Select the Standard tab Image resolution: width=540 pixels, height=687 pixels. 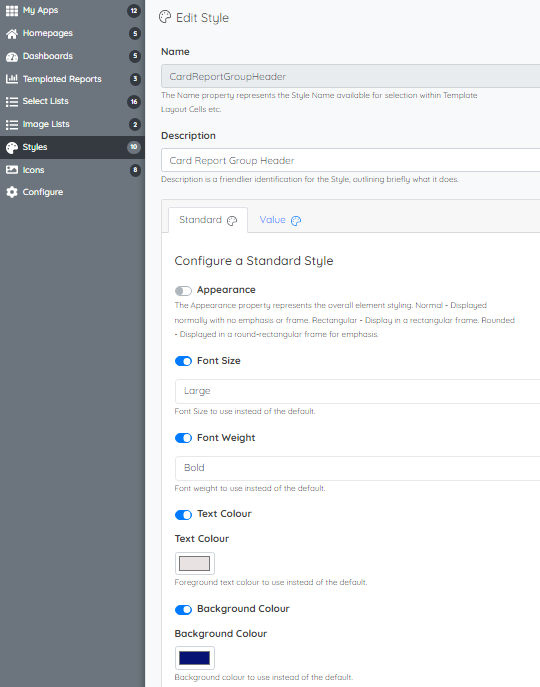pos(208,220)
